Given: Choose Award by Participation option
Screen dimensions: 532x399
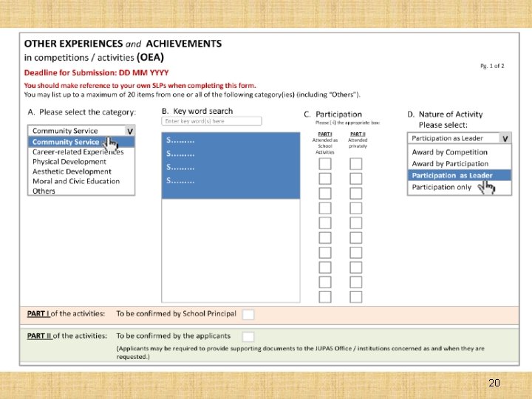Looking at the screenshot, I should point(450,163).
